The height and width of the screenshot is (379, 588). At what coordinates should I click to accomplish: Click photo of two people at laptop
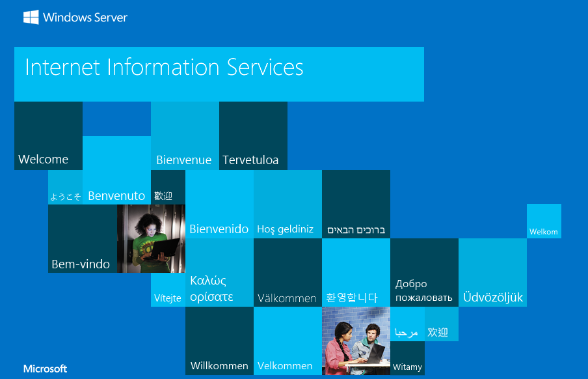tap(356, 341)
